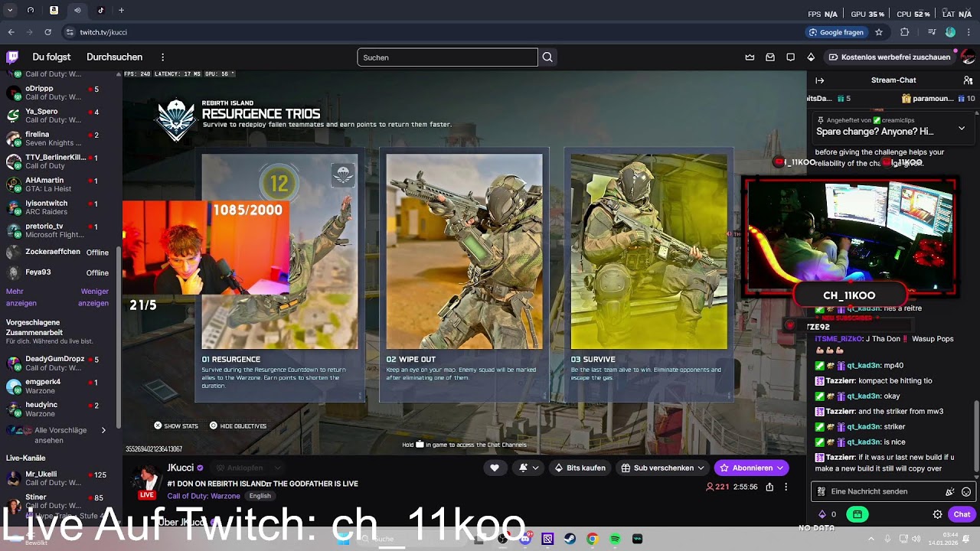The width and height of the screenshot is (980, 551).
Task: Click the Google fragen button
Action: click(x=835, y=32)
